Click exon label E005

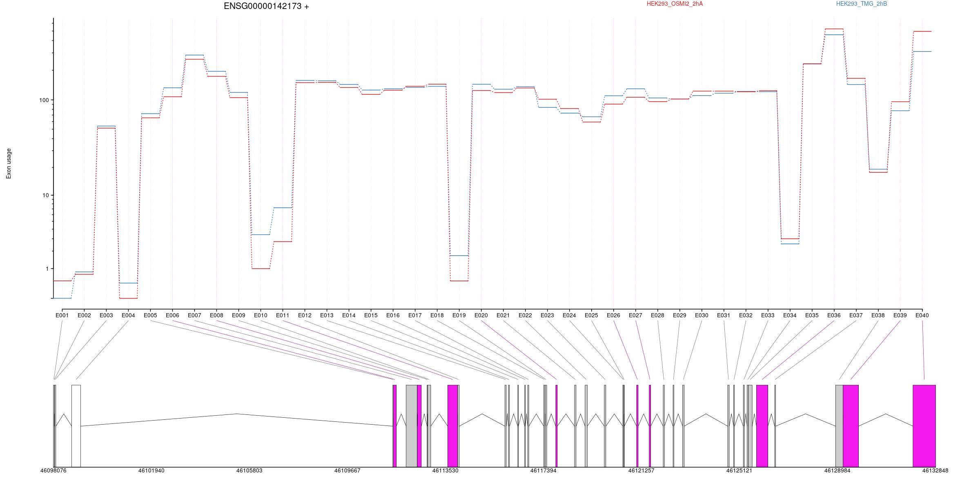[150, 315]
